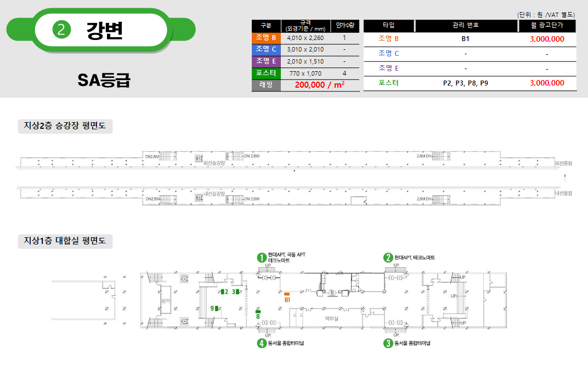The width and height of the screenshot is (588, 371).
Task: Select 현대APT, 극동 APT 테크노마트 exit text
Action: click(x=287, y=258)
